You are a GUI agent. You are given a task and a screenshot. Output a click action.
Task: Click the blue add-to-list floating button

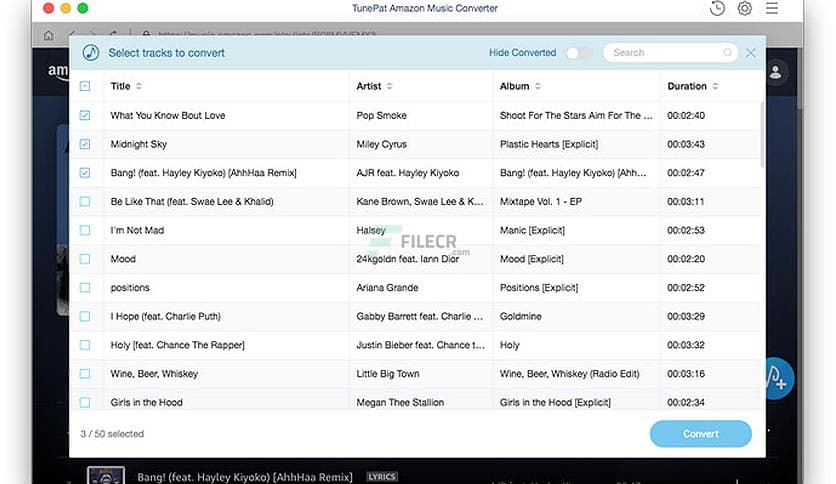point(779,378)
